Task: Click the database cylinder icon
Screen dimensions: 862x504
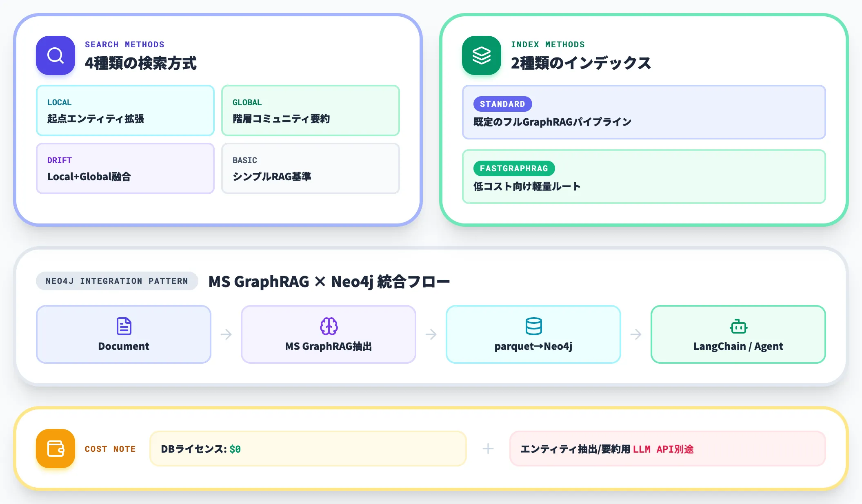Action: (x=534, y=326)
